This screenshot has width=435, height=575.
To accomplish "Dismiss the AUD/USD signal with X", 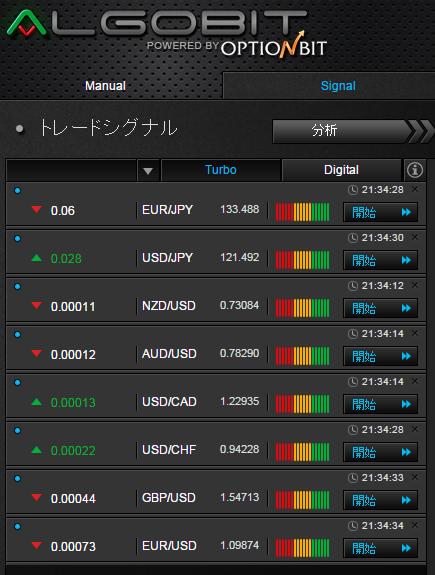I will (415, 333).
